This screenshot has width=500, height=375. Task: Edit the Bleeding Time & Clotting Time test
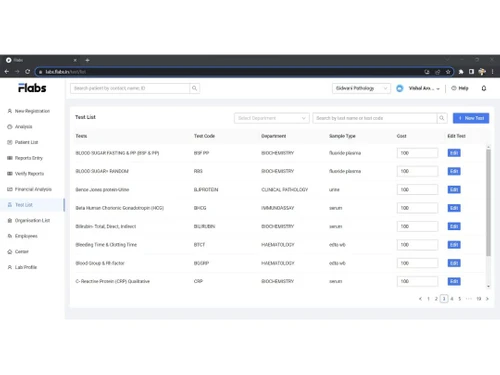[454, 245]
